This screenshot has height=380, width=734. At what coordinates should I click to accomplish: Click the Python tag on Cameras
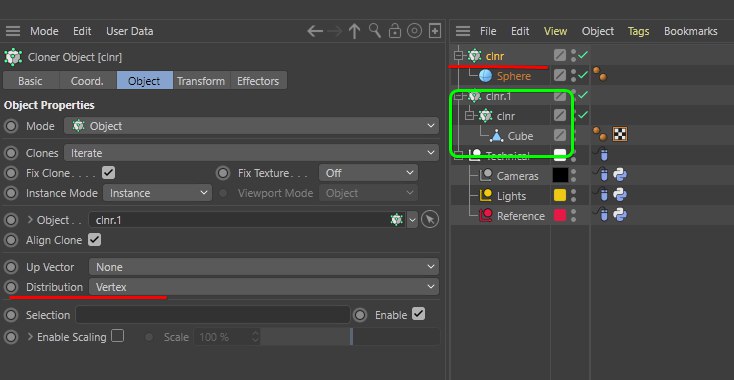click(620, 175)
